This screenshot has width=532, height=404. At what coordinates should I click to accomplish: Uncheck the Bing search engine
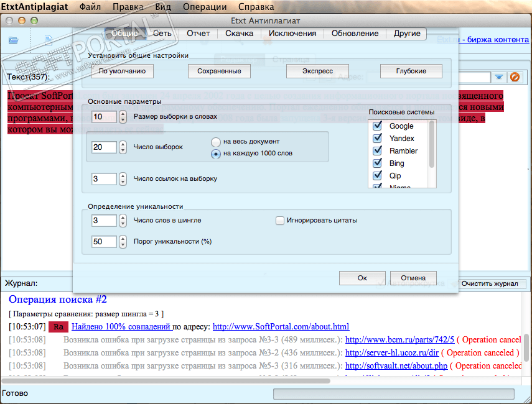pyautogui.click(x=377, y=163)
